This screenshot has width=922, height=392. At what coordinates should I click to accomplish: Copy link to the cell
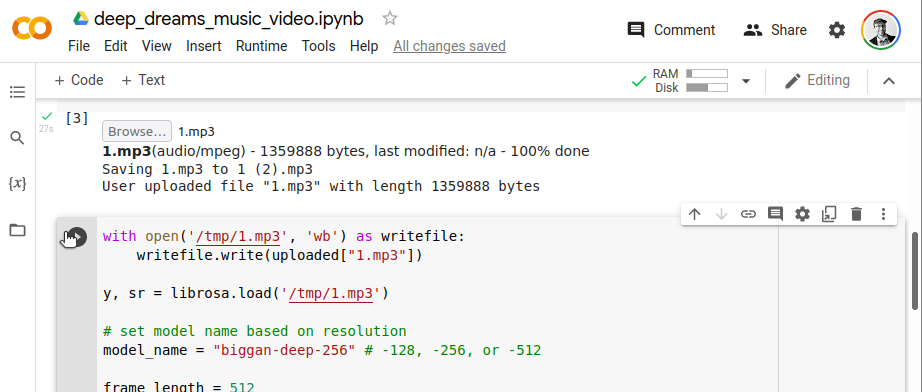point(748,214)
